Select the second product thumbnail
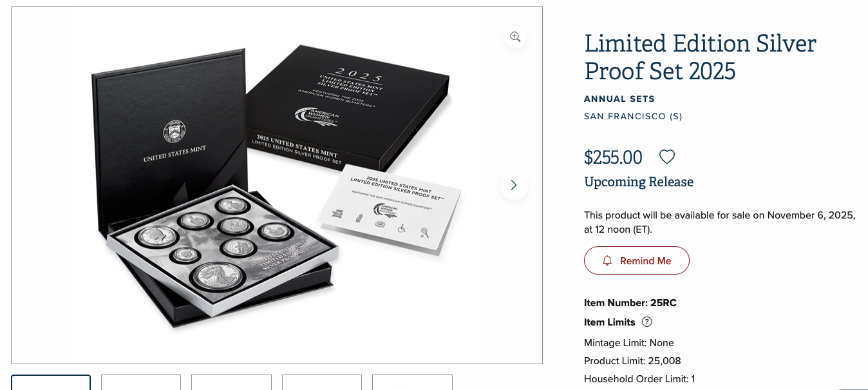Viewport: 868px width, 390px height. click(x=141, y=382)
